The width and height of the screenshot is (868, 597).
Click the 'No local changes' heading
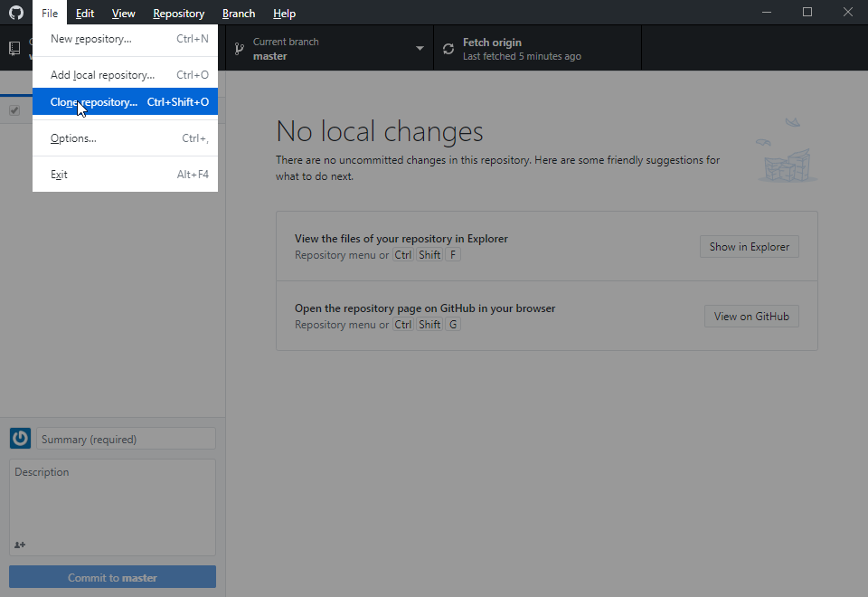coord(379,131)
